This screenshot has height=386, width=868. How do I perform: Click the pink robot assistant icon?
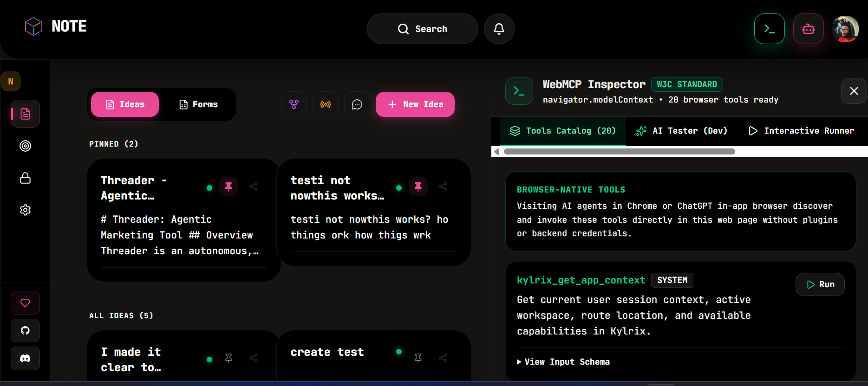pos(808,29)
